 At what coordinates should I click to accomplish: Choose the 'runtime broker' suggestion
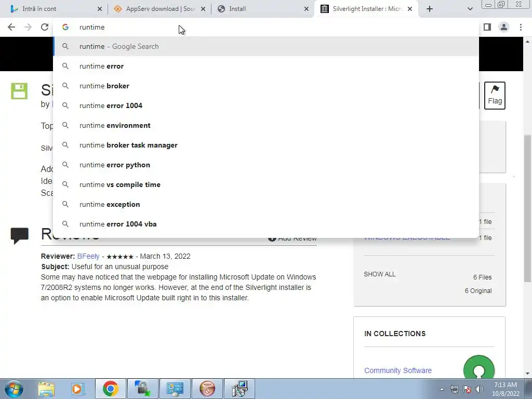266,86
